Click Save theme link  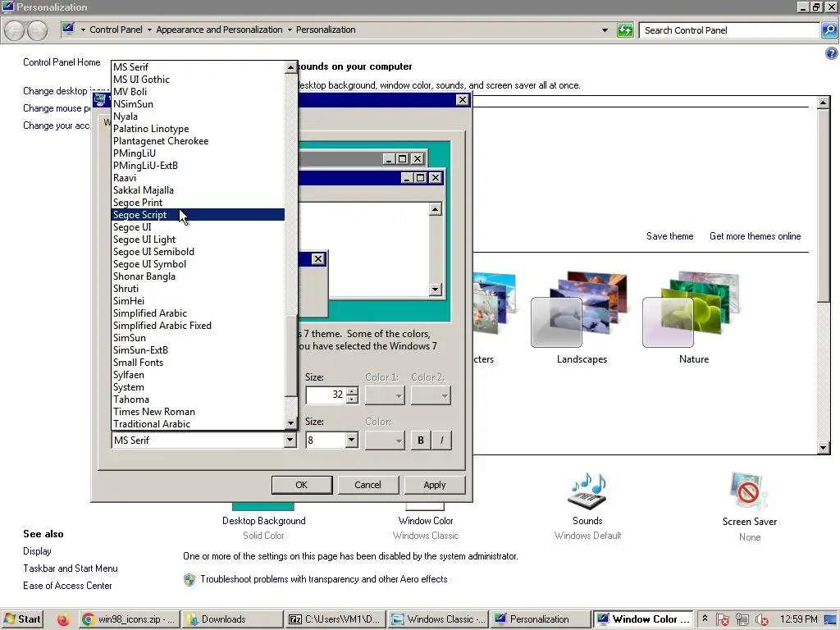(x=669, y=236)
